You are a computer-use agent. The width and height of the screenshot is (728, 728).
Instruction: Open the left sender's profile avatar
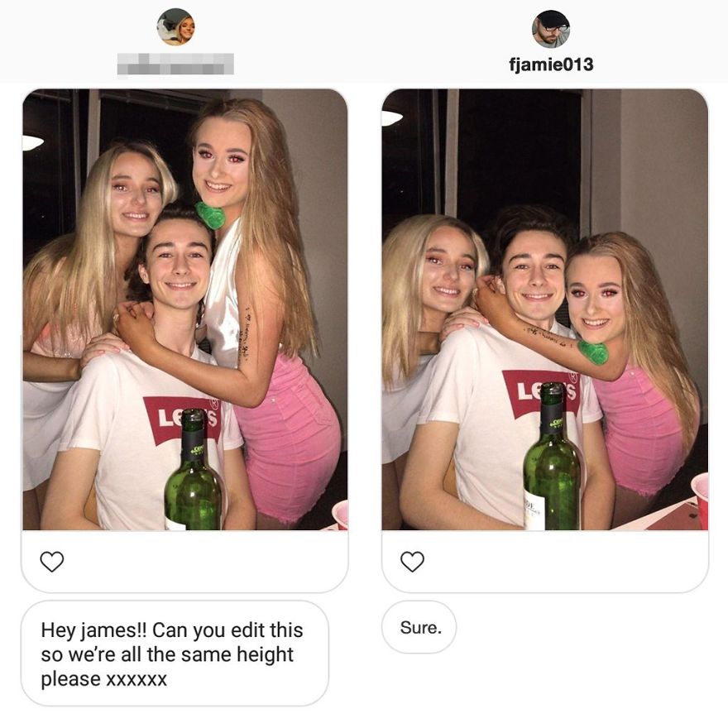175,27
